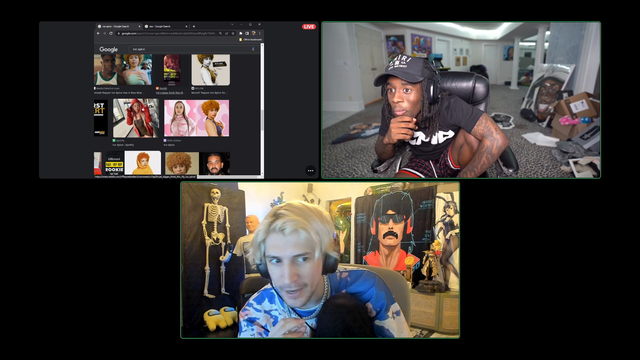
Task: Switch to the second Google Search tab
Action: [x=166, y=27]
